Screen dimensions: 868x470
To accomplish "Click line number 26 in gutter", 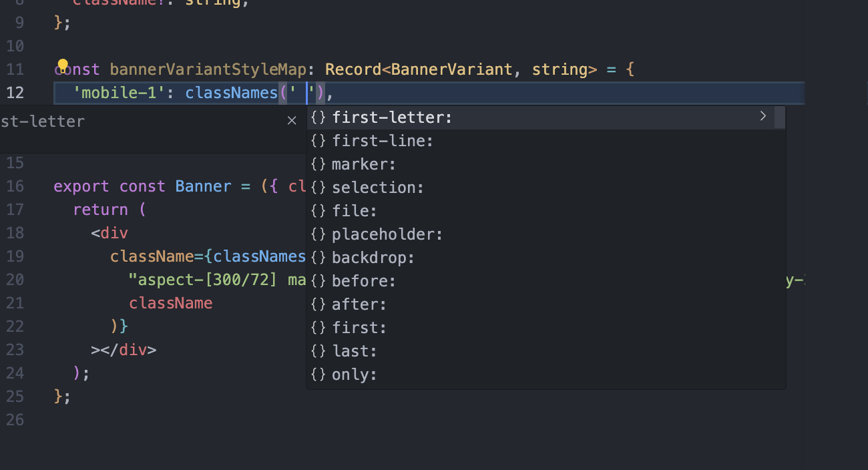I will click(15, 420).
